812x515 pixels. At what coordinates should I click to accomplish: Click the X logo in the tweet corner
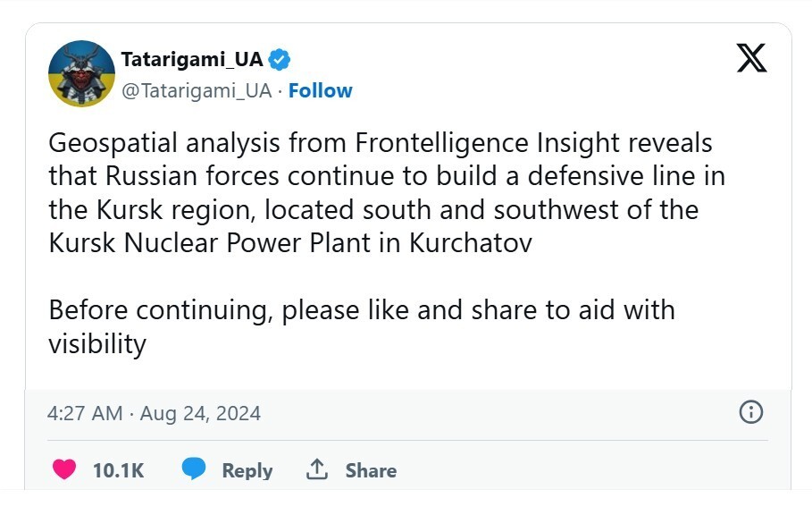click(751, 59)
